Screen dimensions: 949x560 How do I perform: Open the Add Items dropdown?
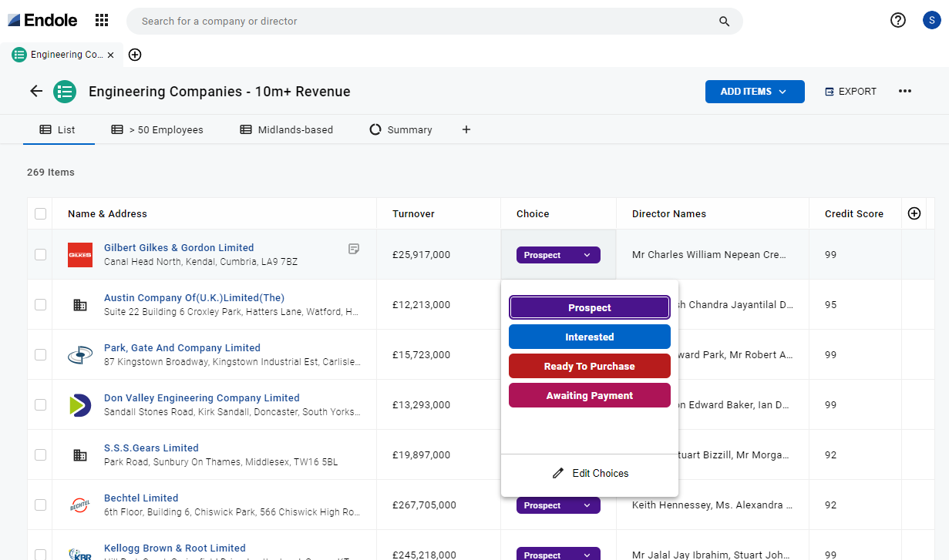tap(755, 92)
